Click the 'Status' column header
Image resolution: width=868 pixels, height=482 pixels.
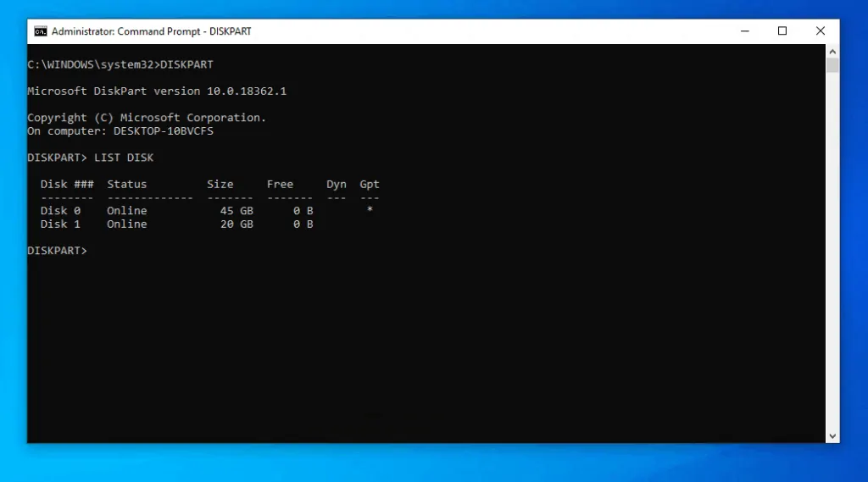[127, 185]
